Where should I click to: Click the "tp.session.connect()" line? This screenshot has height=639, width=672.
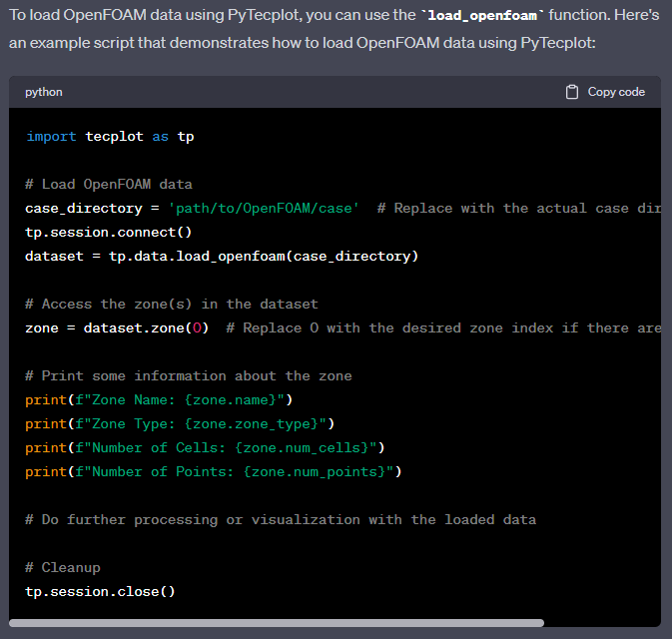pyautogui.click(x=109, y=233)
